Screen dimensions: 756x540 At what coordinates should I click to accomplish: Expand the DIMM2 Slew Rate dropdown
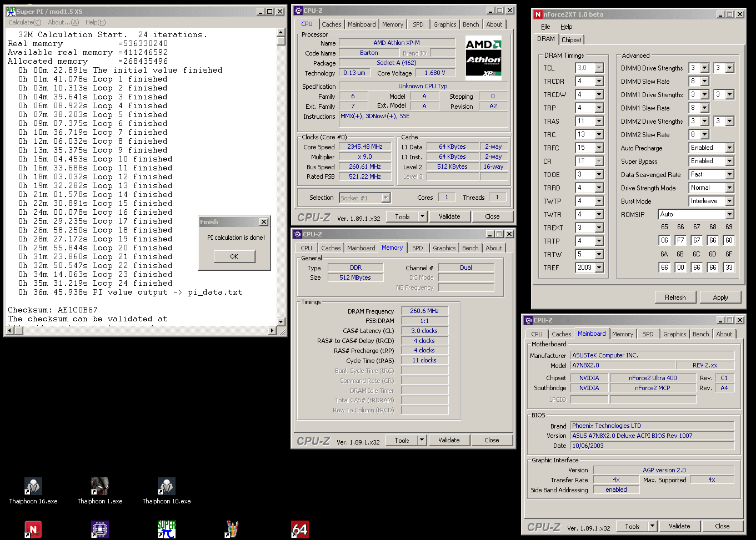click(x=705, y=134)
